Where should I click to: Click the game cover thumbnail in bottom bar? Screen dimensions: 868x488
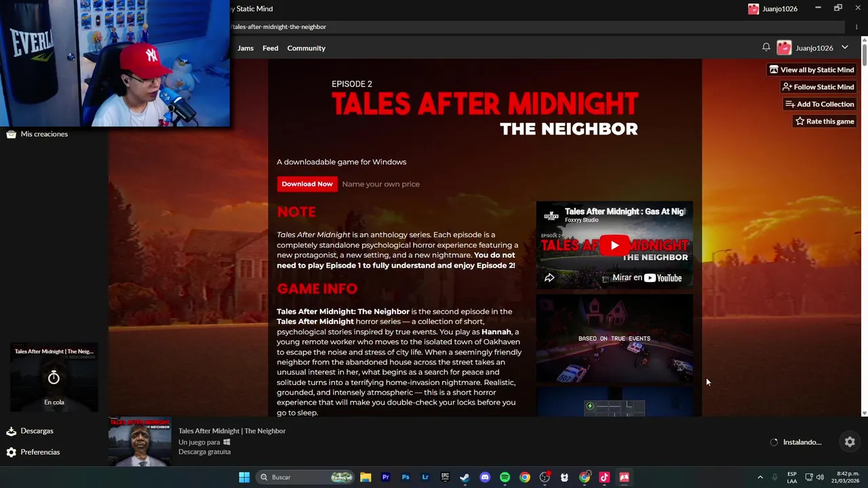[140, 442]
